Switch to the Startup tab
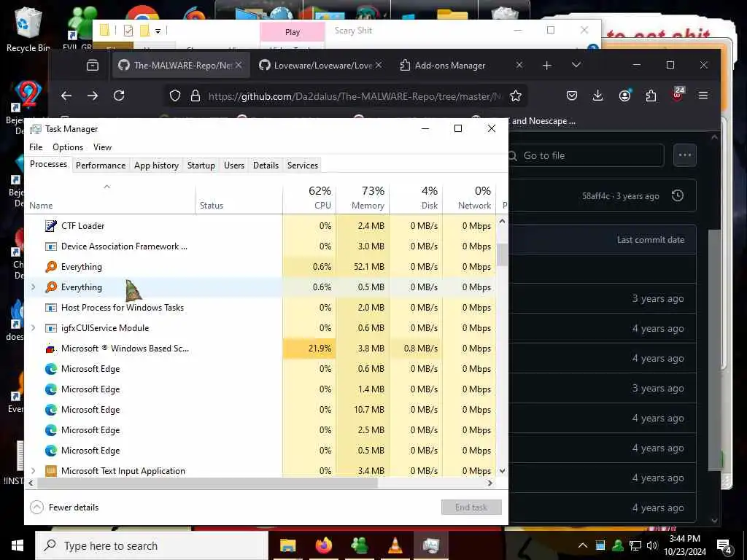 pyautogui.click(x=201, y=166)
